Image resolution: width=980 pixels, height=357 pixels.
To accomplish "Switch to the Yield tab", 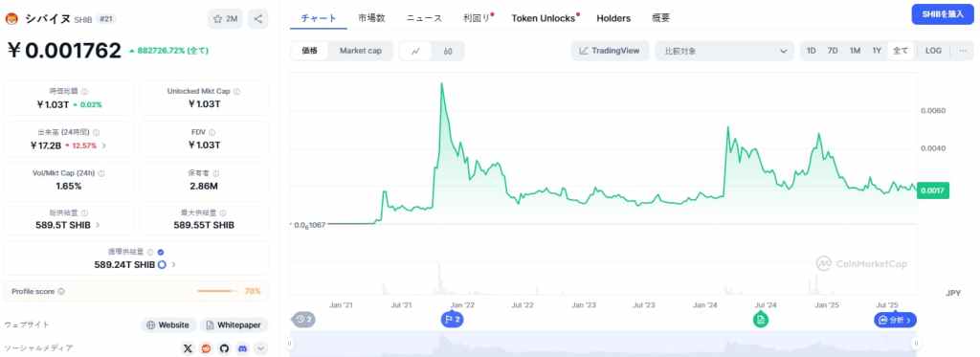I will (478, 18).
